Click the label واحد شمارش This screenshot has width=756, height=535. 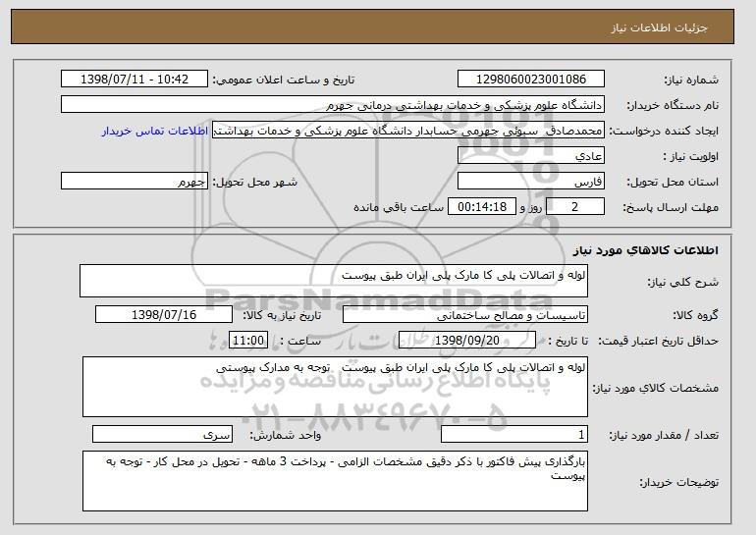click(x=286, y=436)
